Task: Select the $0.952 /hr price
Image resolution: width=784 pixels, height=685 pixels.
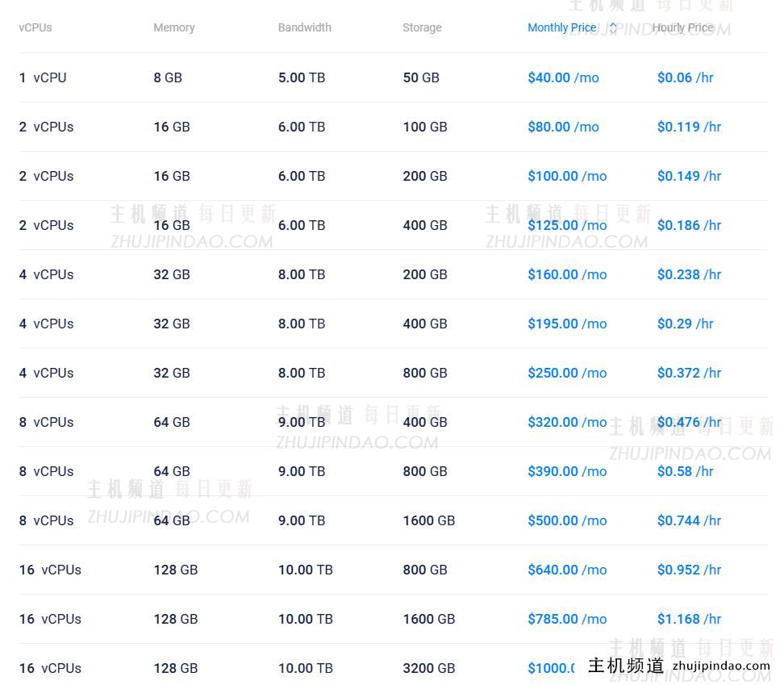Action: click(689, 570)
